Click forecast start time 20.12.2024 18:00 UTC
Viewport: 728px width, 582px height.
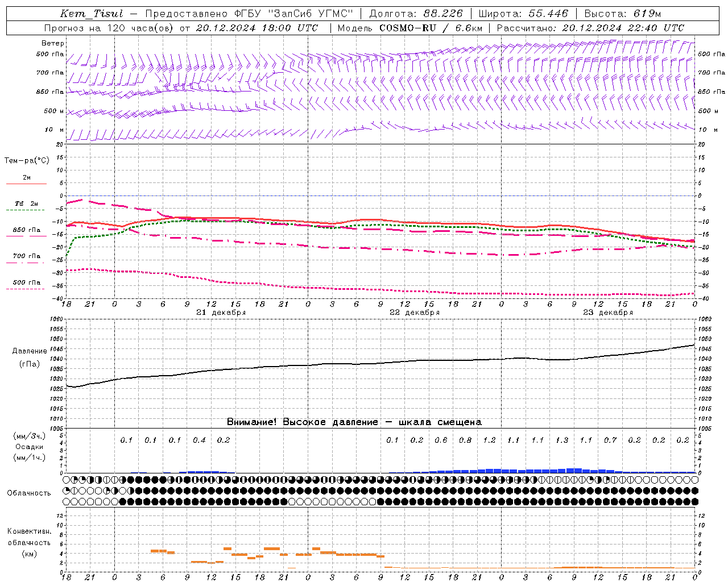click(x=257, y=28)
